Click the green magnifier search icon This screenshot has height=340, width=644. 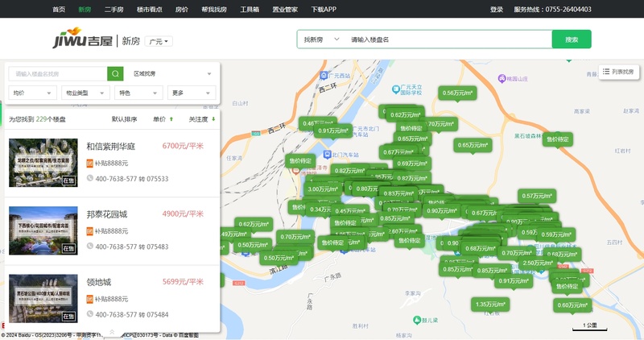[x=116, y=73]
